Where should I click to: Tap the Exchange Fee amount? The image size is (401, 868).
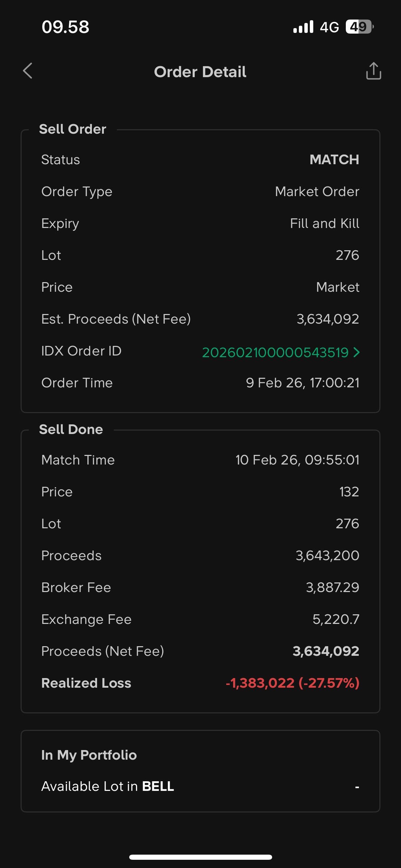336,619
